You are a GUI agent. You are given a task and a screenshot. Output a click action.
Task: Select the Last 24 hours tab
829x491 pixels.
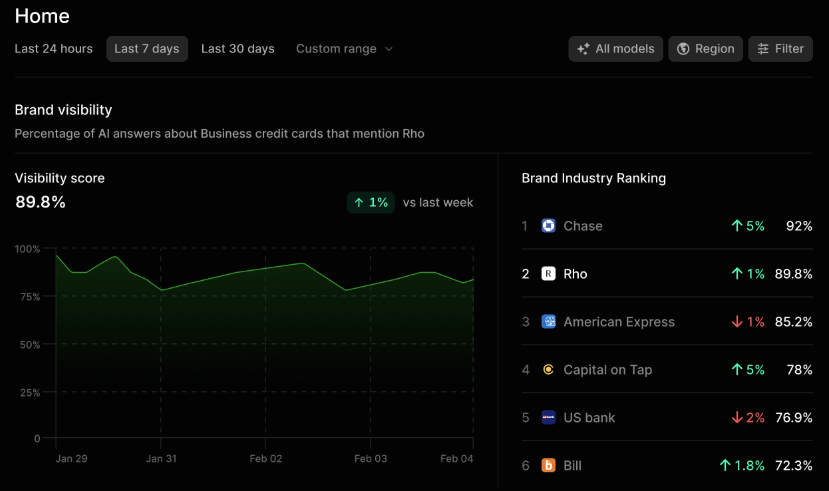click(53, 49)
